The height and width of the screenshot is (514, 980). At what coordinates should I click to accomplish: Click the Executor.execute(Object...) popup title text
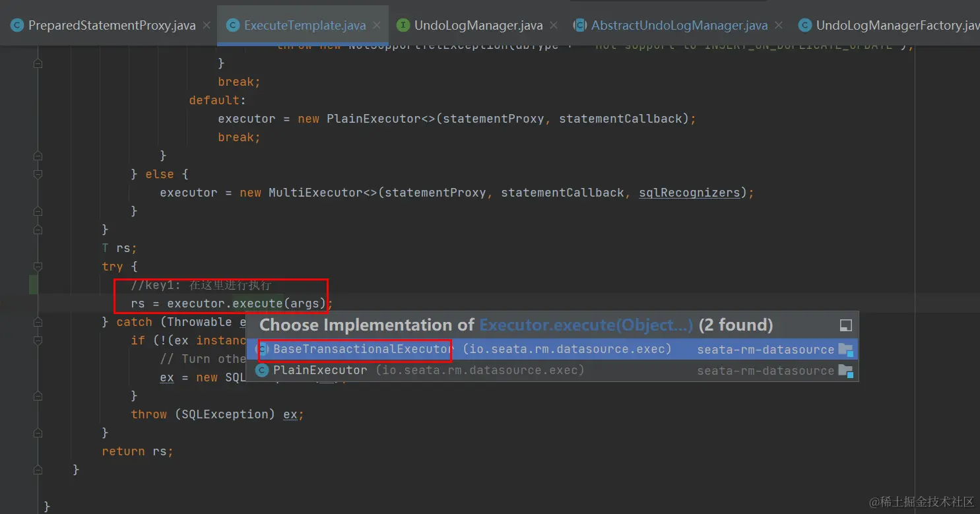click(586, 325)
